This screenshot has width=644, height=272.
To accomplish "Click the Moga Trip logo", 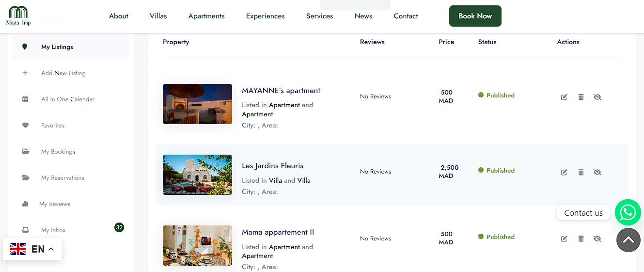I will 18,16.
